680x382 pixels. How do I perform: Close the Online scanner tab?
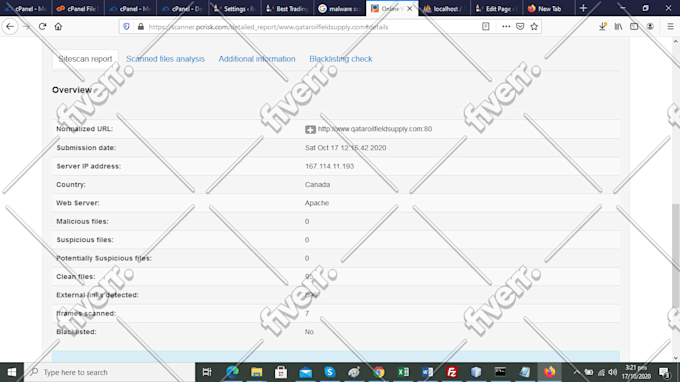(x=409, y=8)
